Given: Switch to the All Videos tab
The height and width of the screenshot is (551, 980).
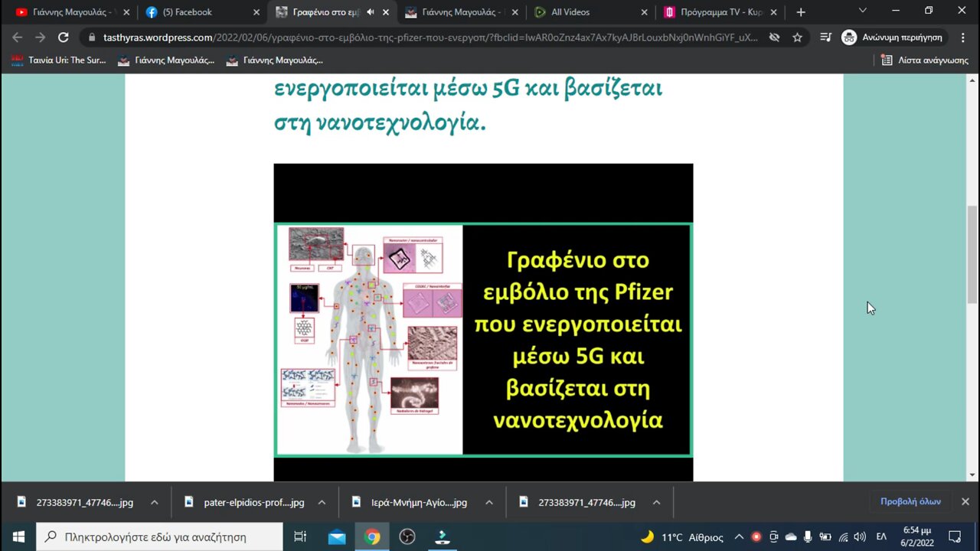Looking at the screenshot, I should [592, 12].
